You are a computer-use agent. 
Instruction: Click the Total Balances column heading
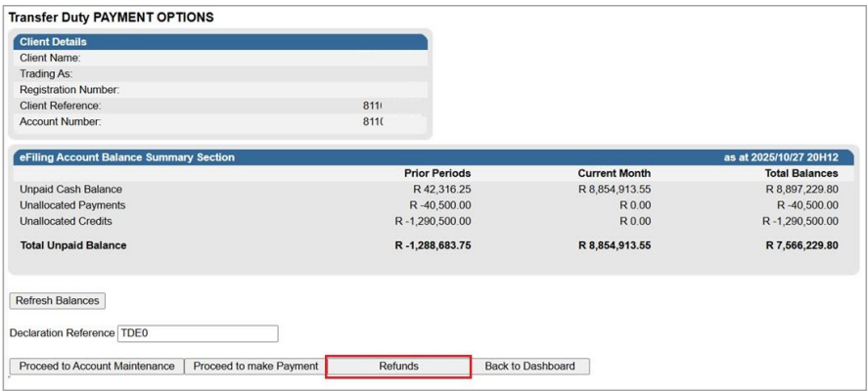[799, 174]
